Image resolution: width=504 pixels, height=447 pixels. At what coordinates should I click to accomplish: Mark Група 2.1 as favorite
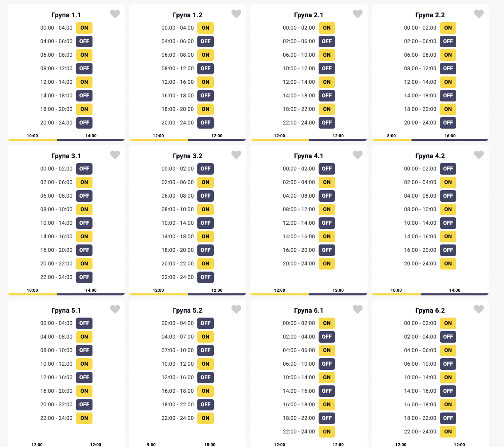click(x=358, y=14)
